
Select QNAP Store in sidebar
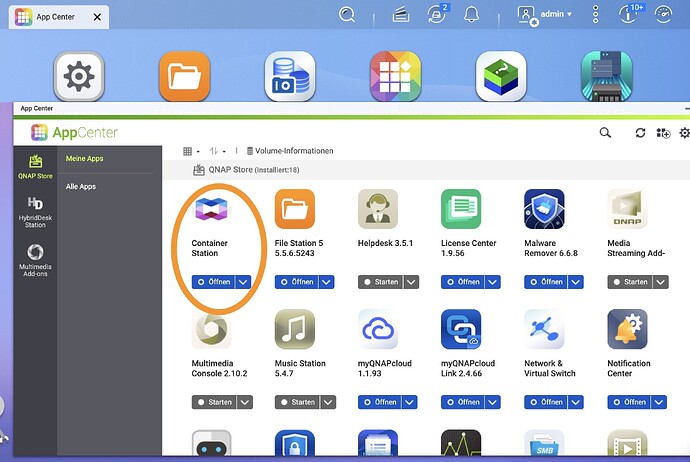click(x=35, y=167)
